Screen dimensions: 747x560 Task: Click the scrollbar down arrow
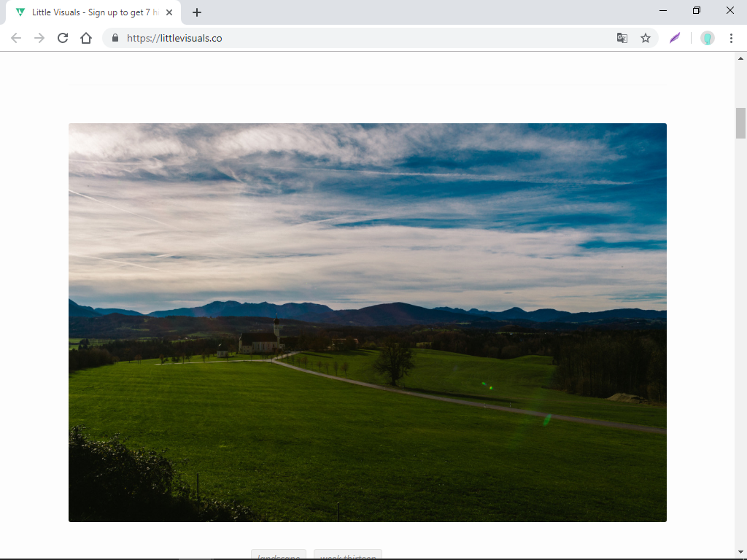tap(740, 552)
